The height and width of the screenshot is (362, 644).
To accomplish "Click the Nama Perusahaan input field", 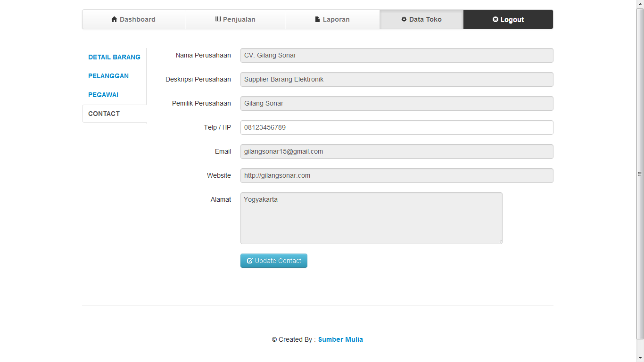I will pyautogui.click(x=396, y=55).
